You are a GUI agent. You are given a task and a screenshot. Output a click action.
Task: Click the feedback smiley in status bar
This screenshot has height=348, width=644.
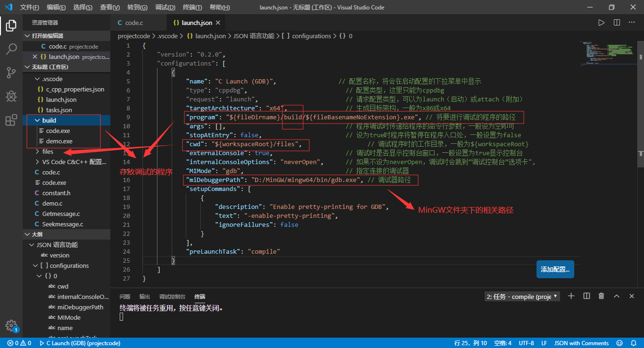pyautogui.click(x=620, y=343)
